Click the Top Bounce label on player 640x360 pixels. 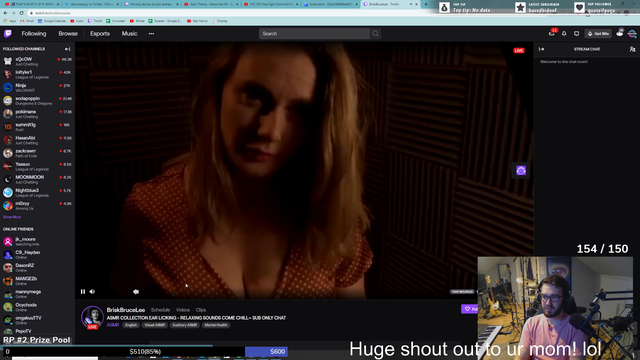[462, 291]
